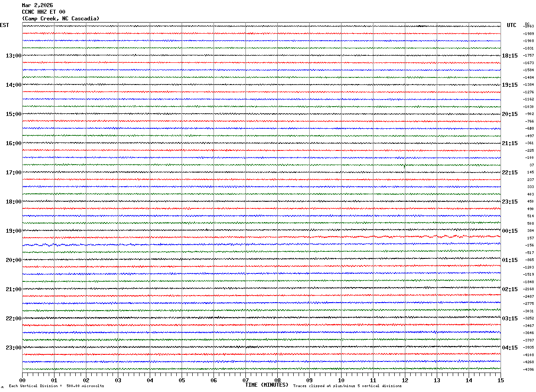Select the station code CCNC HHZ ET 00
This screenshot has width=536, height=392.
click(x=43, y=12)
